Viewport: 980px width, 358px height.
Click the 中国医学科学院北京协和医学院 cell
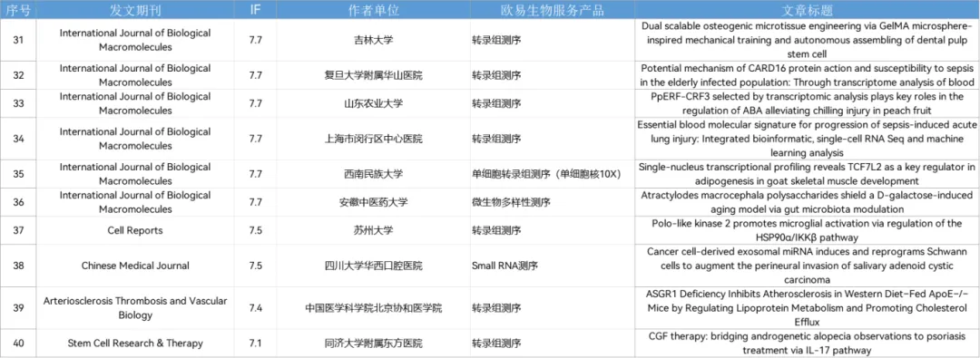click(x=373, y=308)
